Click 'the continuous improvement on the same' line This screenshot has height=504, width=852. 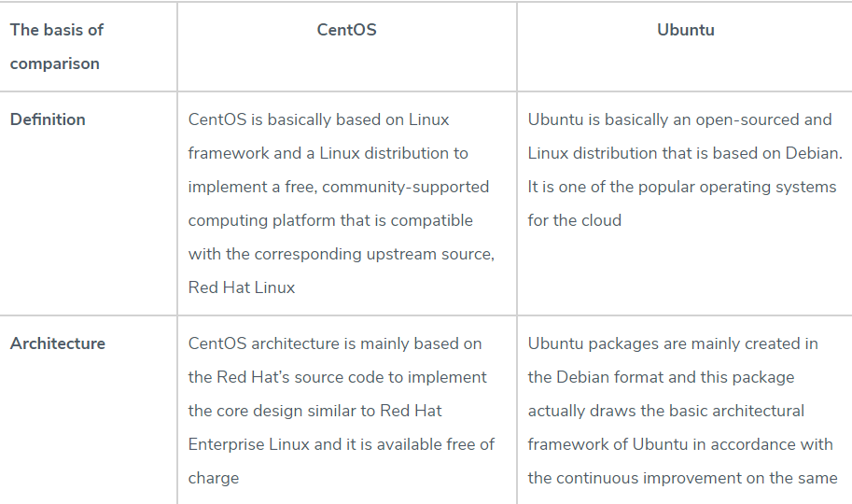682,479
